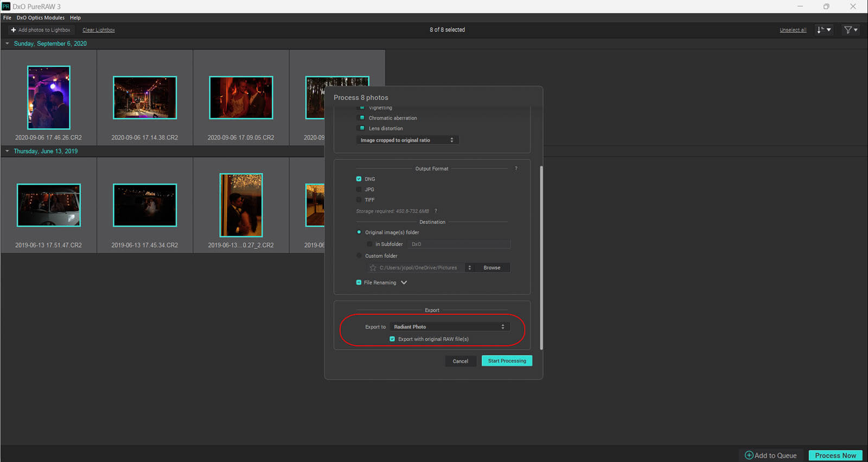Image resolution: width=868 pixels, height=462 pixels.
Task: Expand the File Renaming chevron
Action: 404,283
